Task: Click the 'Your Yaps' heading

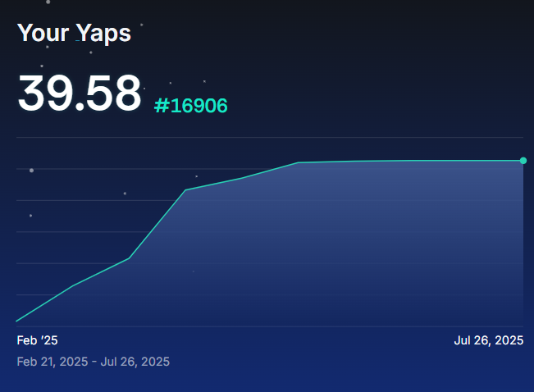Action: point(75,33)
